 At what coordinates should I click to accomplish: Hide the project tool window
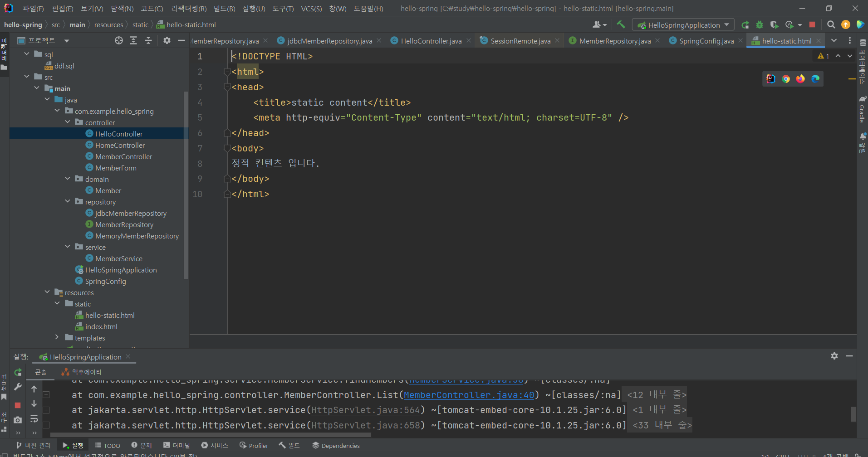click(x=181, y=40)
